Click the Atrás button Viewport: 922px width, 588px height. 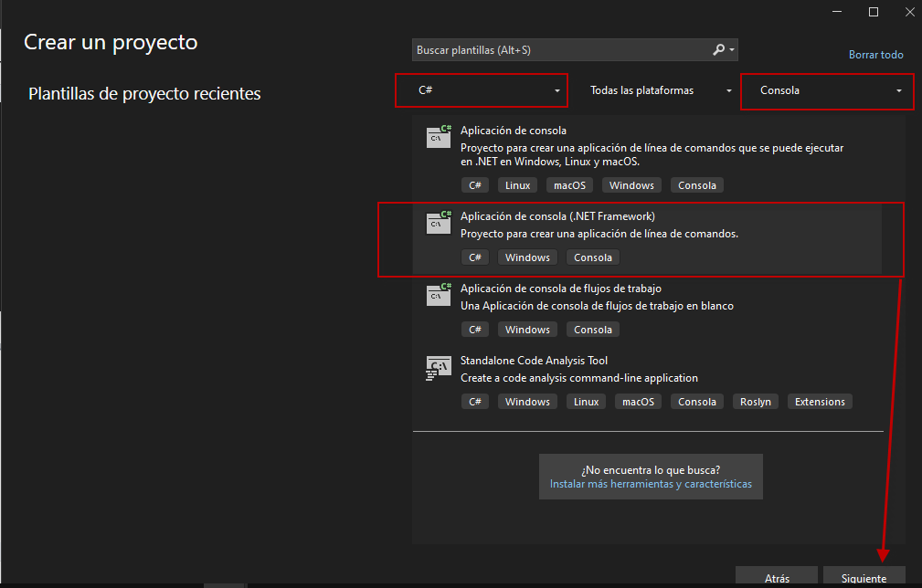777,577
